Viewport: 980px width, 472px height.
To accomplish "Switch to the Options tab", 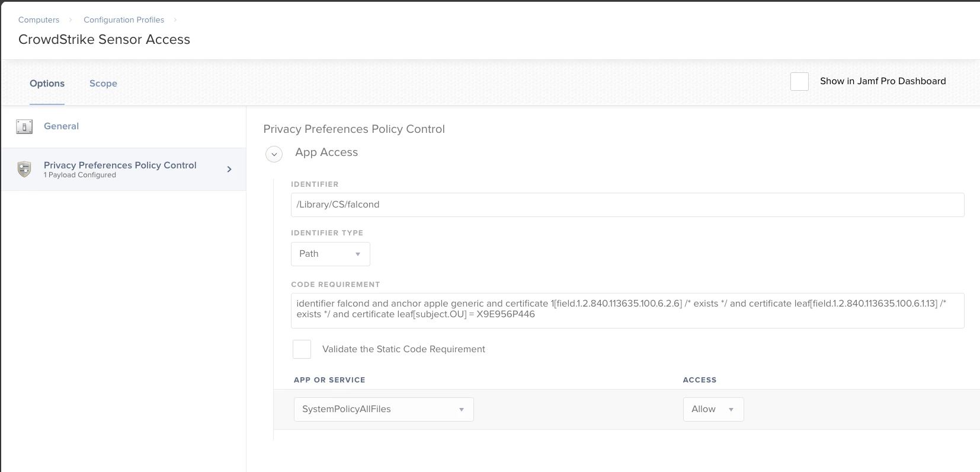I will pos(47,84).
